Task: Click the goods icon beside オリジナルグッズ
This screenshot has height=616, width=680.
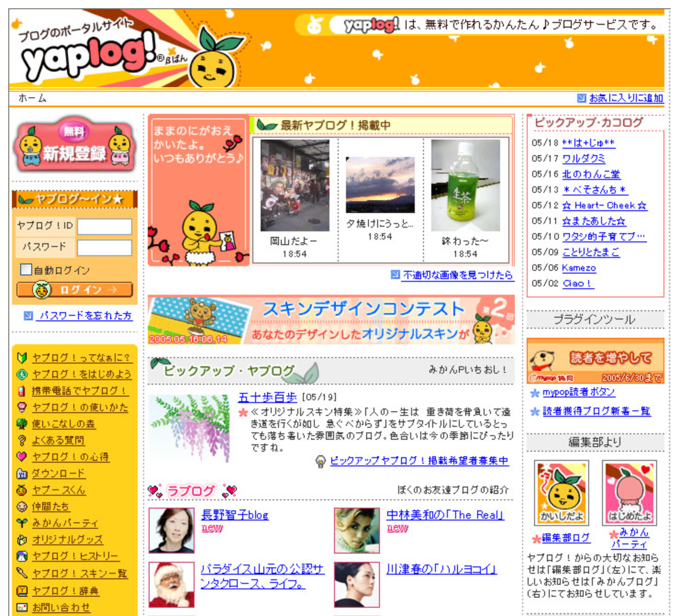Action: pos(22,540)
